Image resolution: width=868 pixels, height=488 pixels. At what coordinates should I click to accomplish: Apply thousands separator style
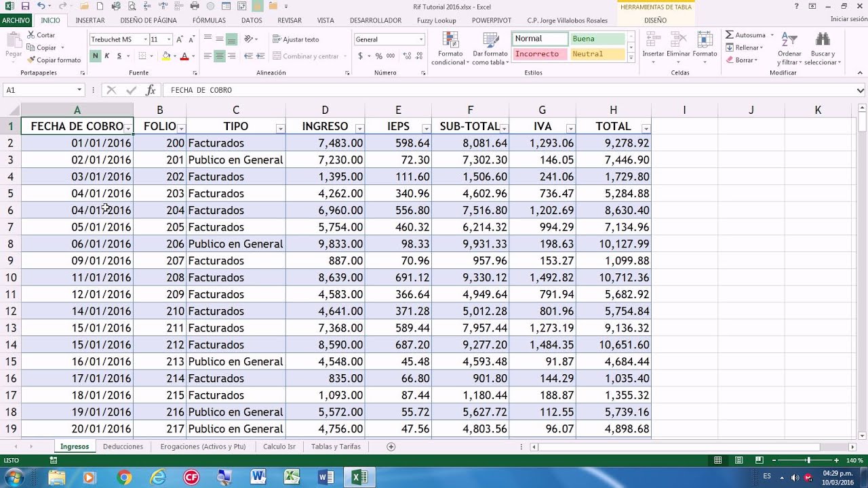(x=390, y=56)
